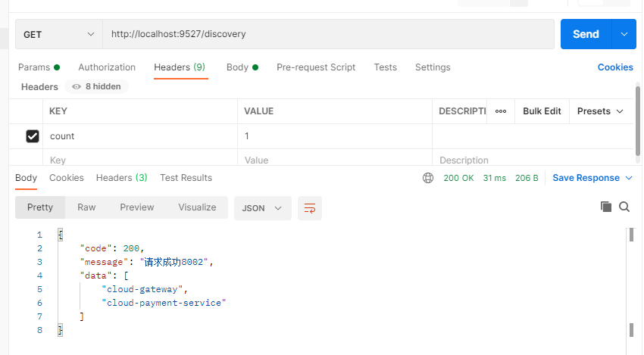Click the 206 B response size
644x355 pixels.
(527, 178)
